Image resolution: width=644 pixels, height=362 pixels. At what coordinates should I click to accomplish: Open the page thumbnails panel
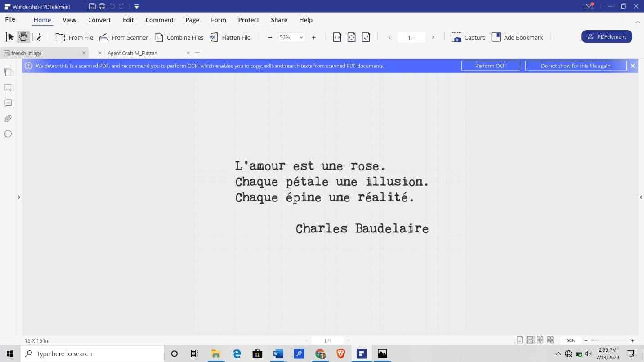(8, 72)
